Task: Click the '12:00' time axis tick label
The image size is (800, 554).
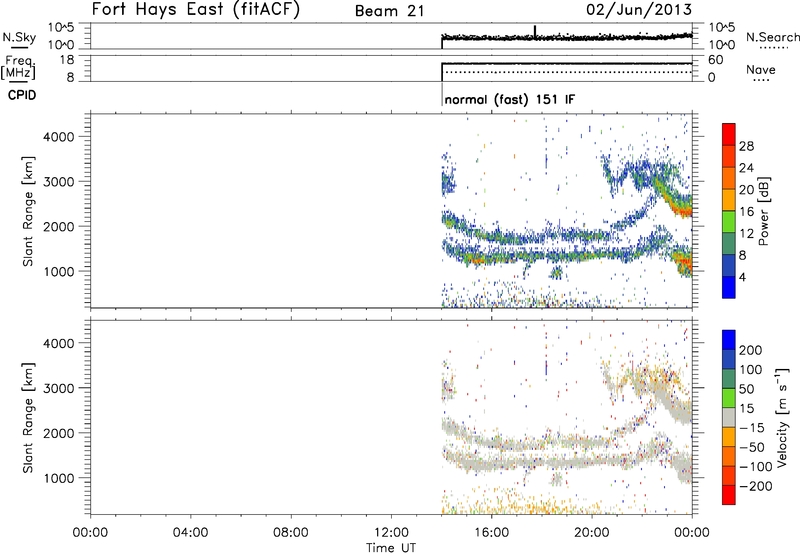Action: pos(391,533)
